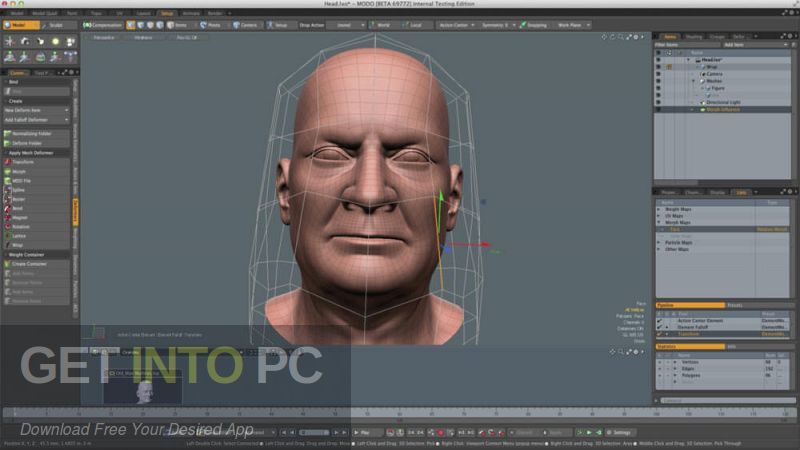The height and width of the screenshot is (450, 800).
Task: Open the Add Falloff Deformer dropdown
Action: pos(36,120)
